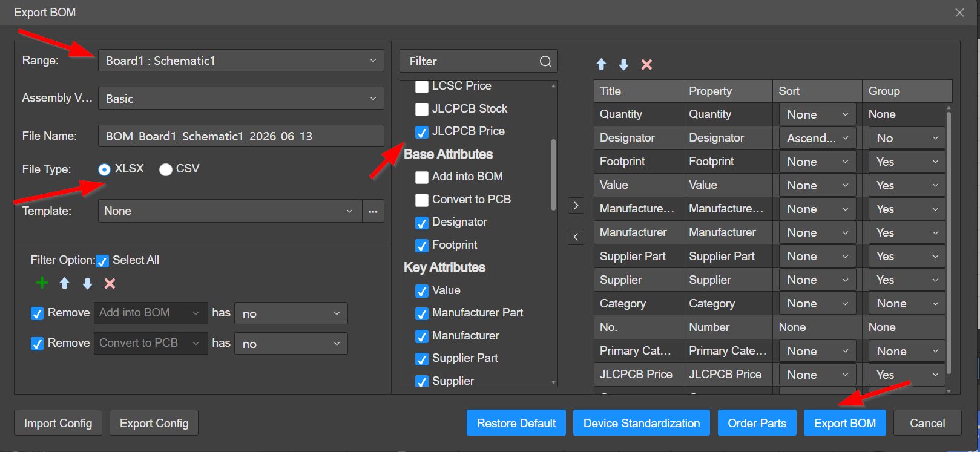Check the LCSC Price attribute

[x=422, y=87]
